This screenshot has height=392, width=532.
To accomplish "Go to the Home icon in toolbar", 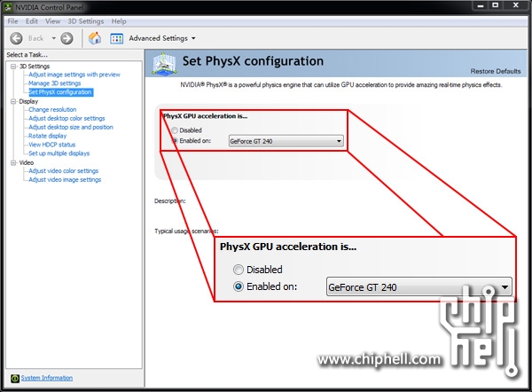I will click(95, 38).
